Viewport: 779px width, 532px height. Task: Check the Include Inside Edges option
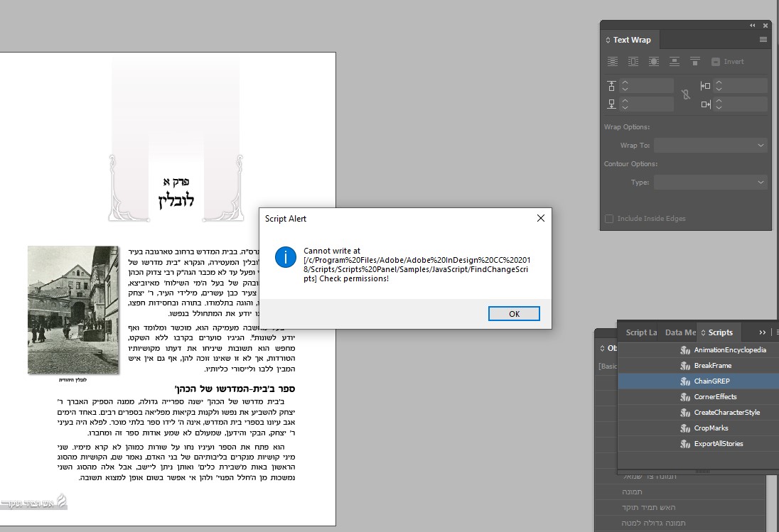(608, 218)
